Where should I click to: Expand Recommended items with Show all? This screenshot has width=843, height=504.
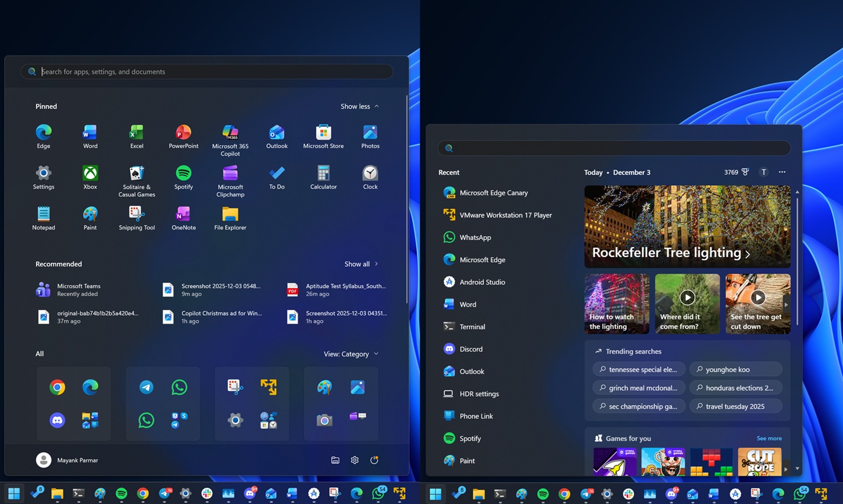(358, 264)
